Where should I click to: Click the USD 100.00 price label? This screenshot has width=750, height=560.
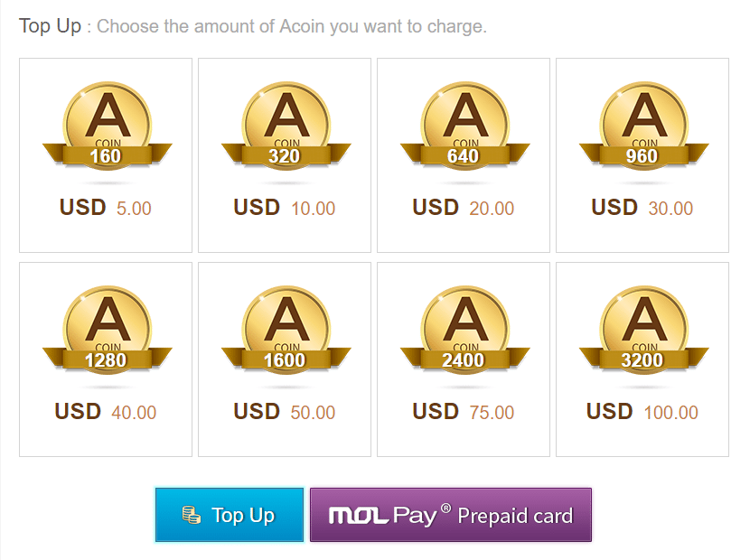coord(642,412)
